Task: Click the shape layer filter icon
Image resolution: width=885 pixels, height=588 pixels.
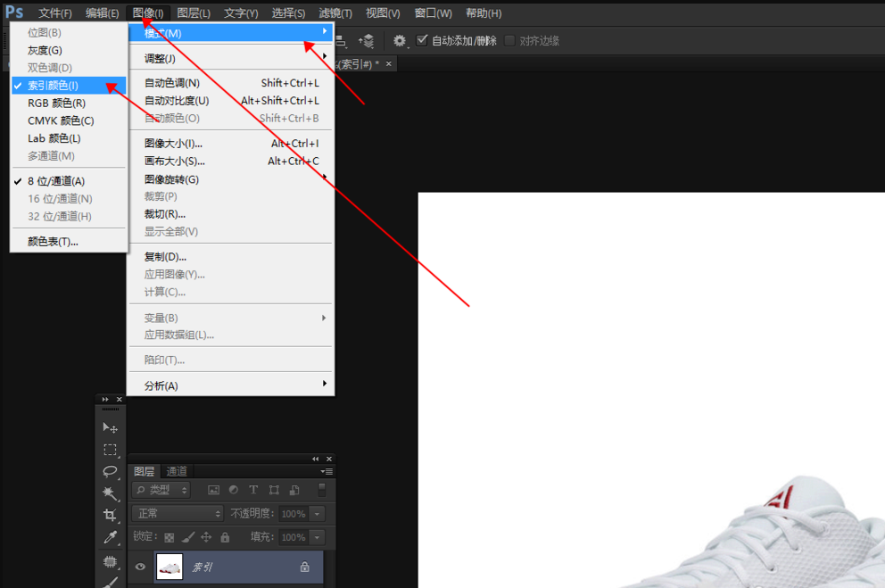Action: (x=274, y=490)
